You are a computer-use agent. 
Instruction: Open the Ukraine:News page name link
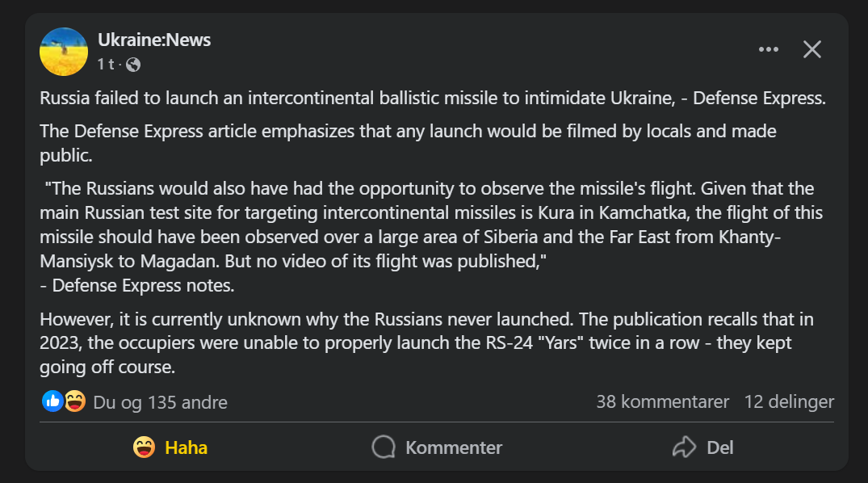click(x=154, y=40)
